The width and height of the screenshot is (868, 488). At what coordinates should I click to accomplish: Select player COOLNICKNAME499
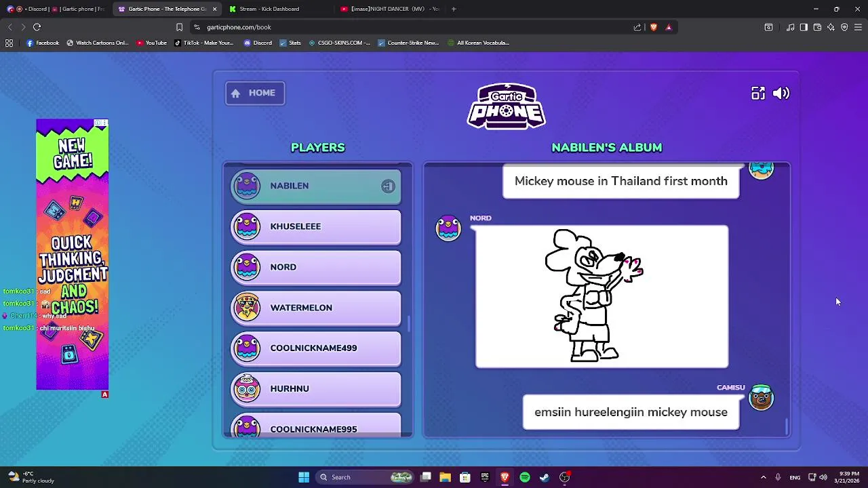pyautogui.click(x=316, y=348)
